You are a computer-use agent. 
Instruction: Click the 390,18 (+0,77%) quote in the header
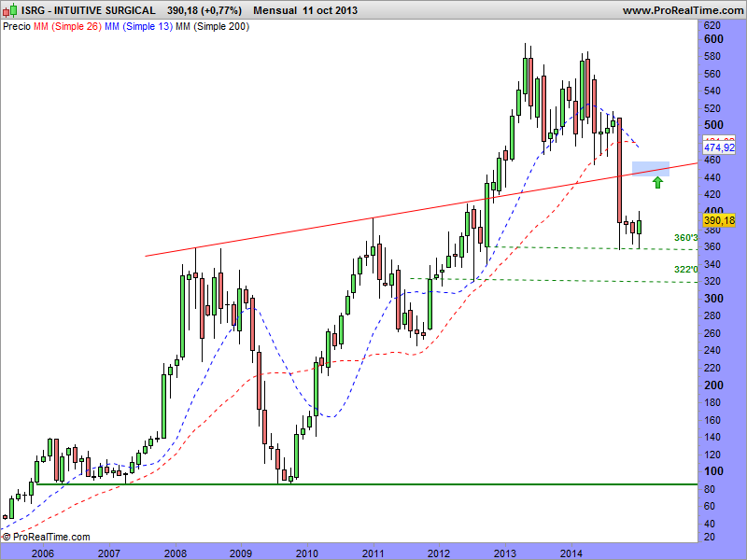pos(204,10)
